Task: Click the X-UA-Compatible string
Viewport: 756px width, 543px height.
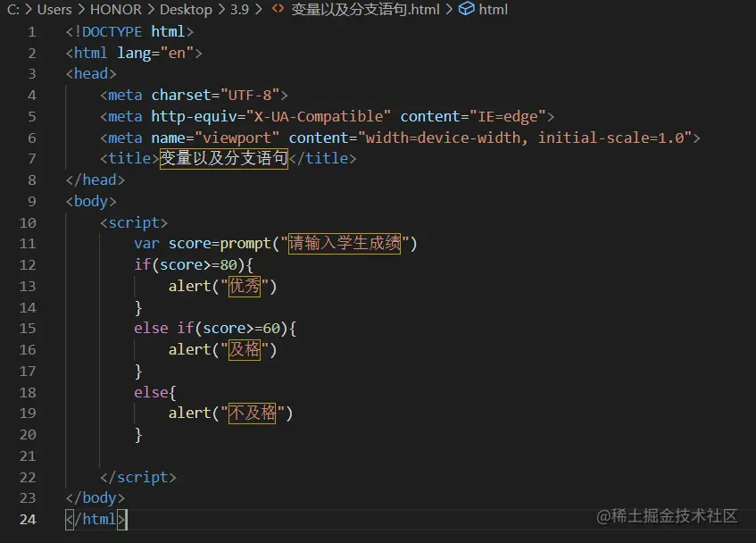Action: point(319,116)
